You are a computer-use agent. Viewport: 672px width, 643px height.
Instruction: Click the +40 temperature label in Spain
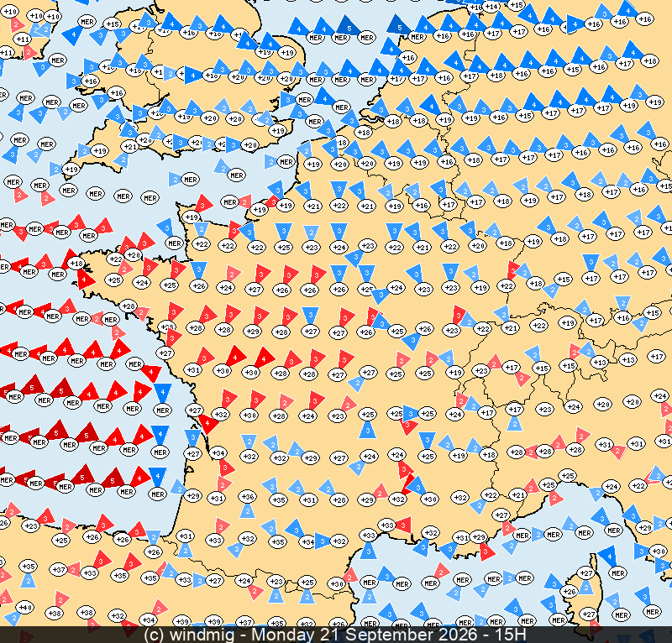click(25, 607)
